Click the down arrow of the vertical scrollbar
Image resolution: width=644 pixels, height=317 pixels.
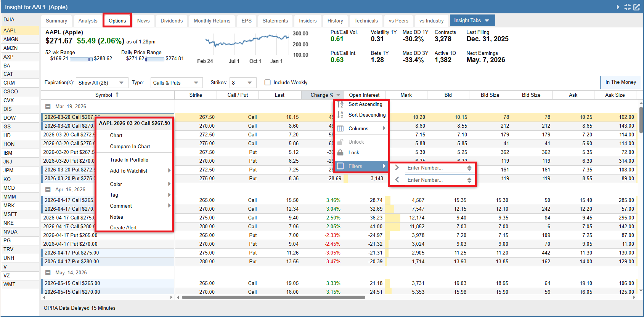[x=641, y=290]
